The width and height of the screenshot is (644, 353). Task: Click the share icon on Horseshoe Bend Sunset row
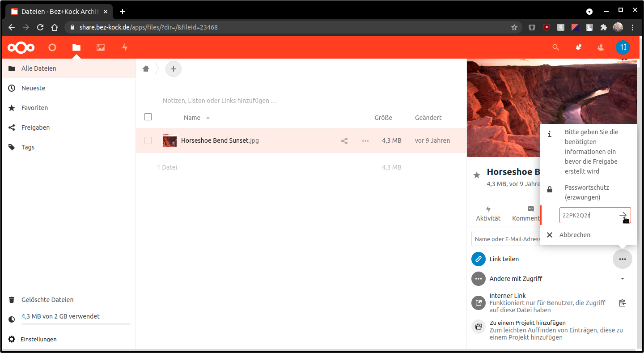pyautogui.click(x=344, y=140)
